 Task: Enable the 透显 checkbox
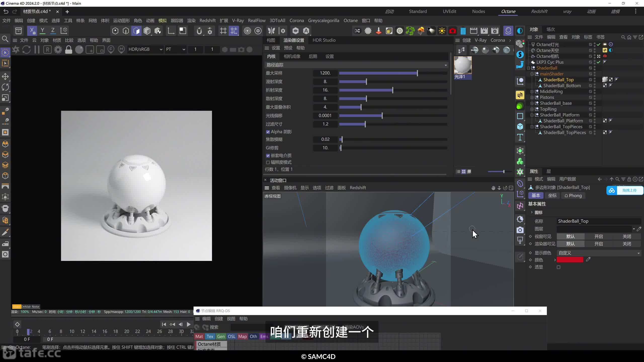tap(558, 267)
